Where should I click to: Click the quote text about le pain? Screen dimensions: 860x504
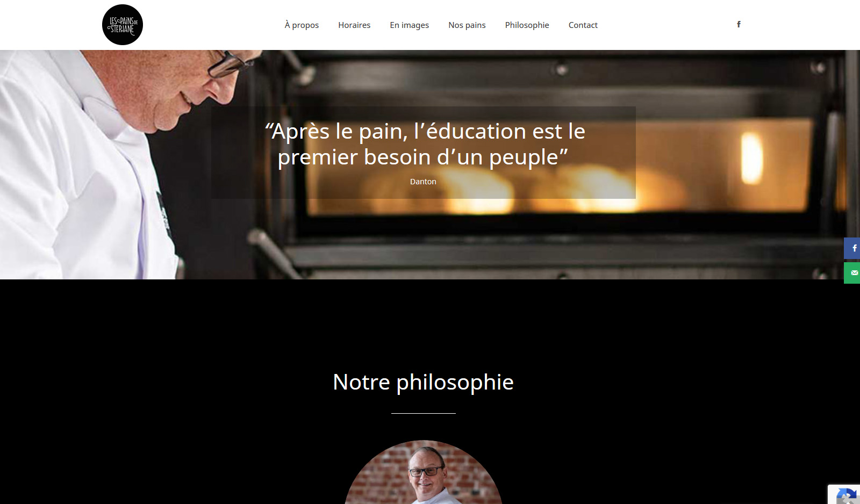424,144
